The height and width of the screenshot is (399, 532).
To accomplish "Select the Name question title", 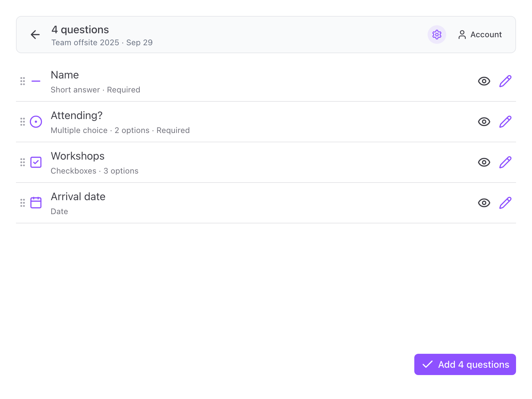I will [x=65, y=75].
